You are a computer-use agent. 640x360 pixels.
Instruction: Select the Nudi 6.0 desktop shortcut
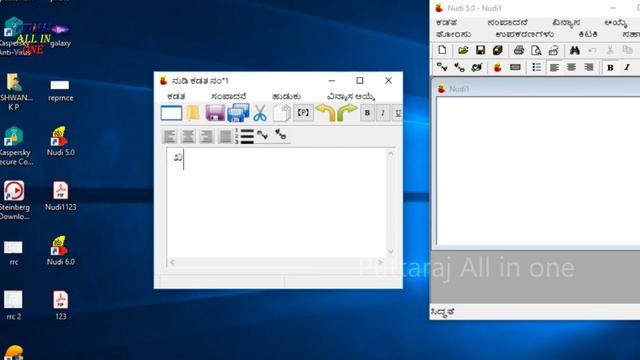[60, 251]
